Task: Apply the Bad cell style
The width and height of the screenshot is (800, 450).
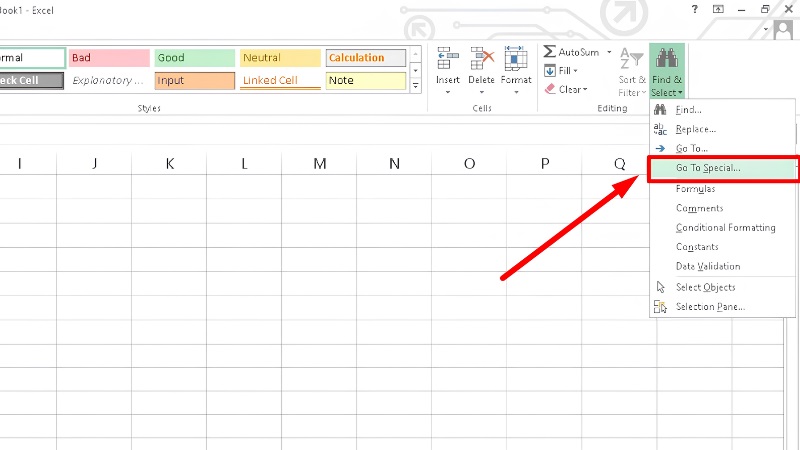Action: (109, 58)
